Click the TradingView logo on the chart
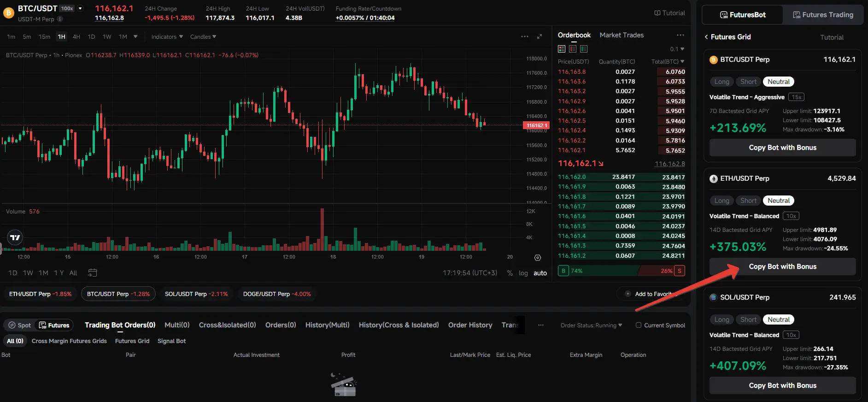Viewport: 868px width, 402px height. point(15,237)
